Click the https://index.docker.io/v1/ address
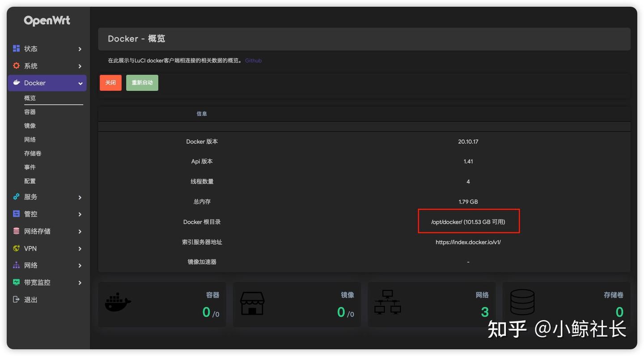The height and width of the screenshot is (356, 644). coord(468,242)
